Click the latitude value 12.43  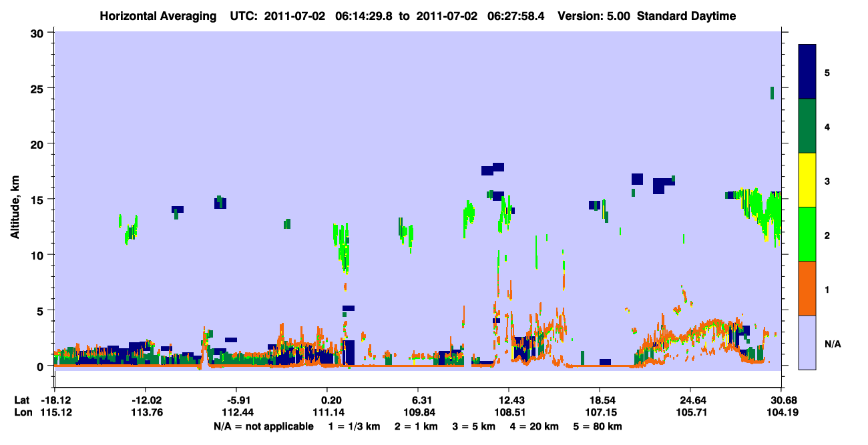[x=509, y=400]
